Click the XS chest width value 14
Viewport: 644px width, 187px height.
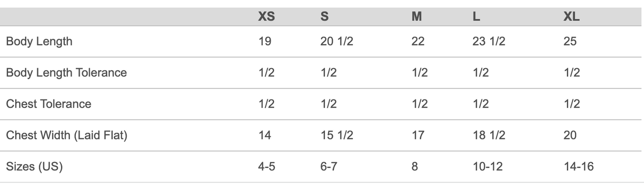(x=265, y=135)
